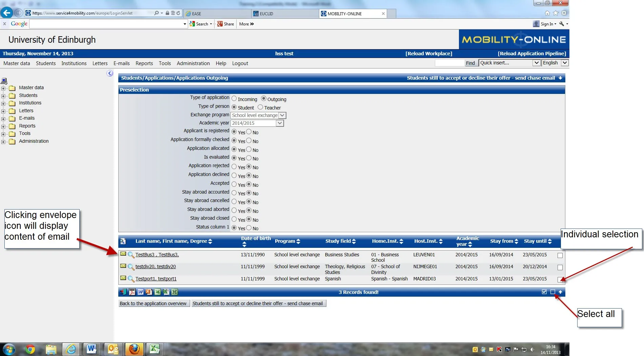Export the records to Excel
The image size is (644, 356).
coord(158,292)
